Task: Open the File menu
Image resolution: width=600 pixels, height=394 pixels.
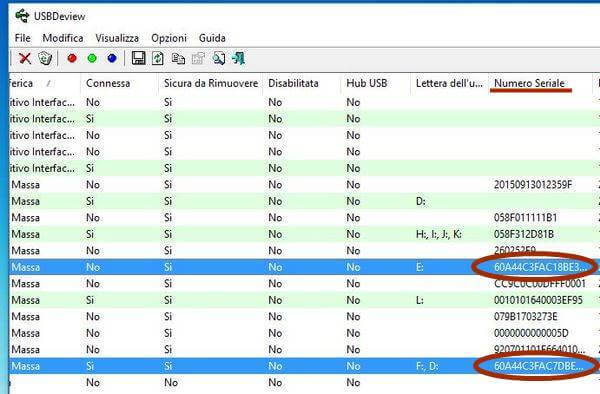Action: click(23, 38)
